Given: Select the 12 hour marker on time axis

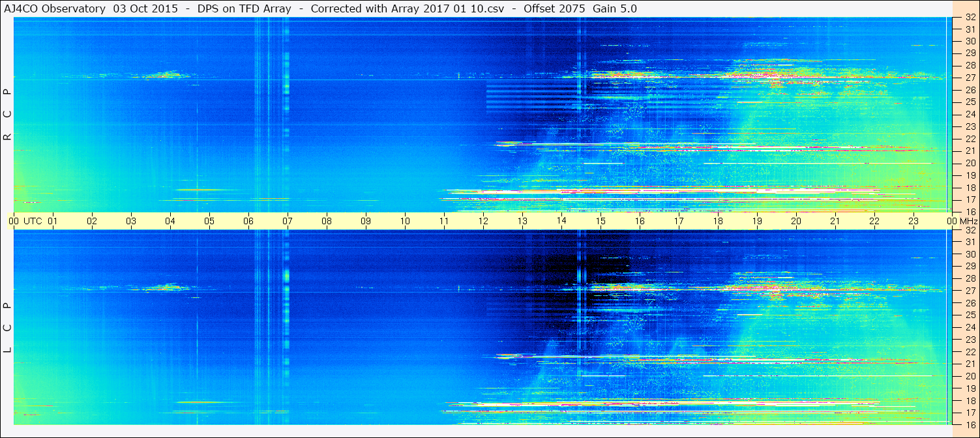Looking at the screenshot, I should [483, 221].
